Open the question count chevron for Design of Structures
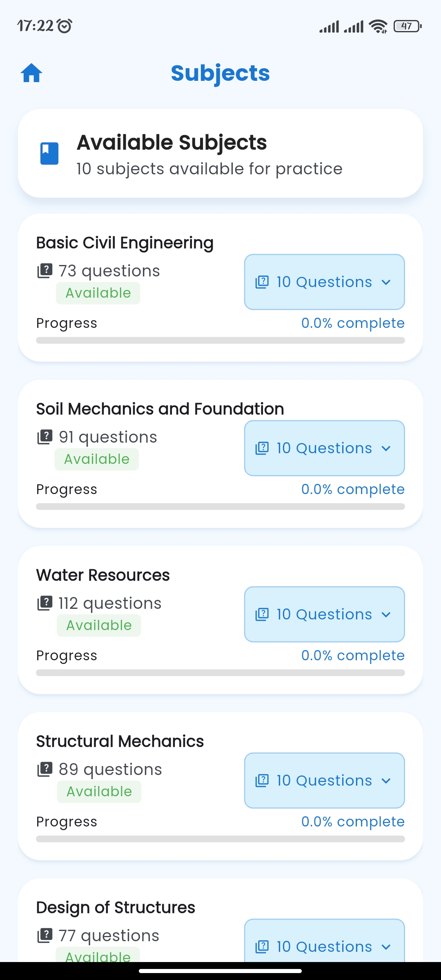This screenshot has height=980, width=441. [387, 947]
